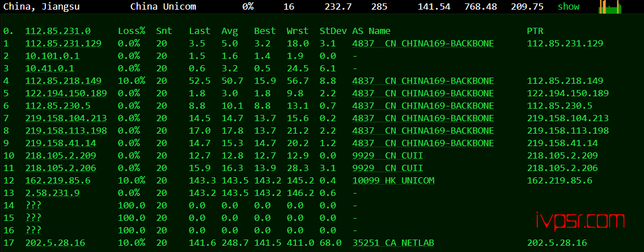Click the "StDev" column header
Image resolution: width=644 pixels, height=252 pixels.
pyautogui.click(x=333, y=31)
